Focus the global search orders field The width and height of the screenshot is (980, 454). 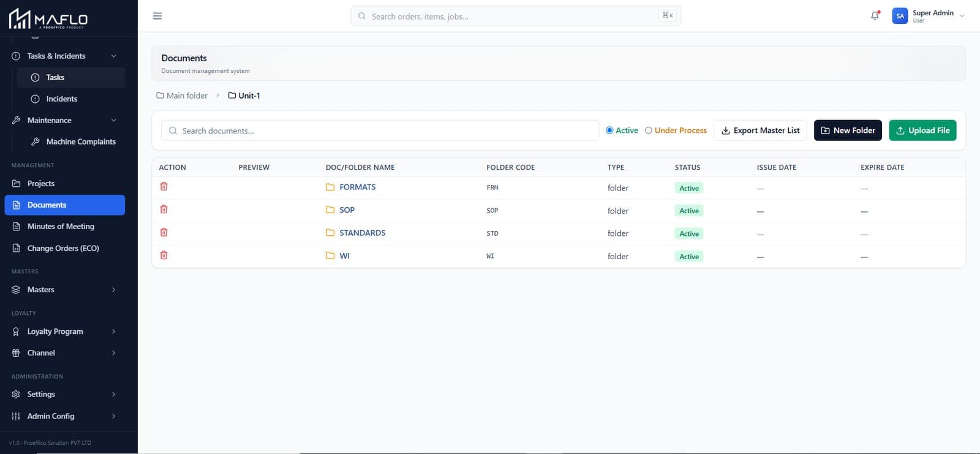tap(516, 16)
